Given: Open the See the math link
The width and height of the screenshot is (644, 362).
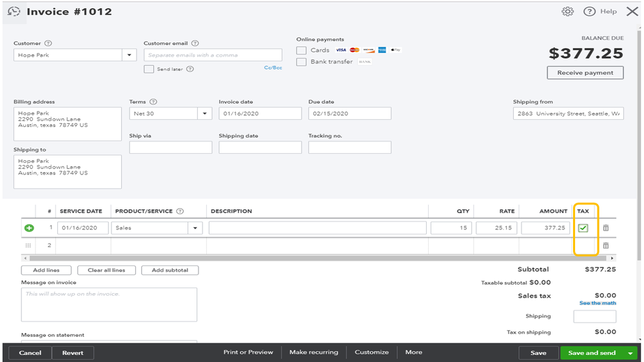Looking at the screenshot, I should tap(598, 303).
